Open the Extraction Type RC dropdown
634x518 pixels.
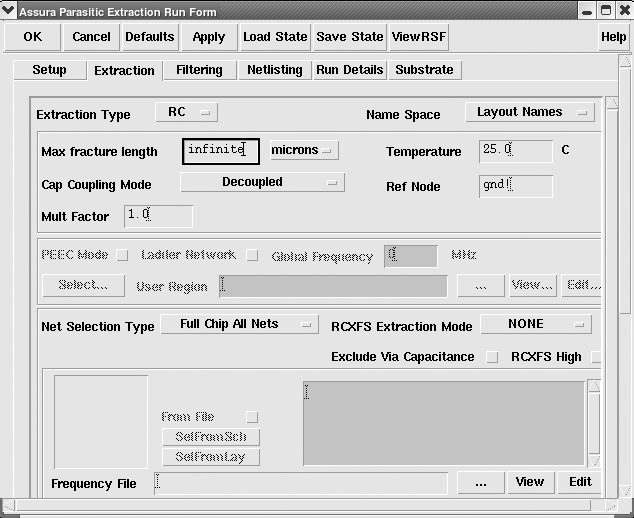pyautogui.click(x=186, y=112)
